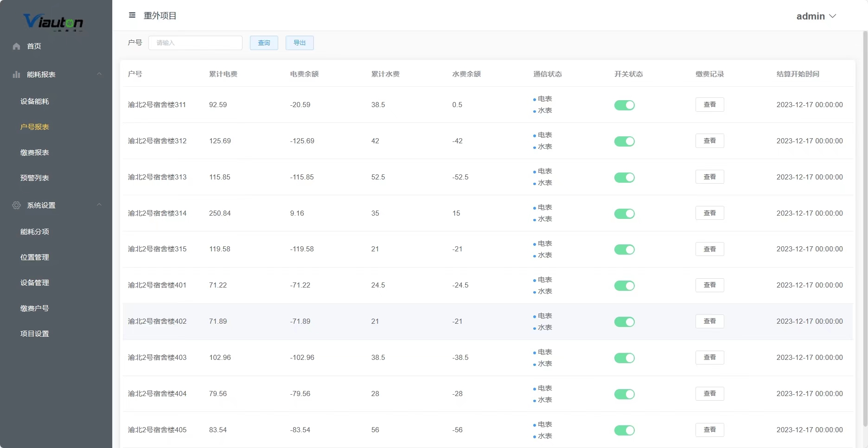Screen dimensions: 868x448
Task: Toggle switch for 渝北2号宿舍楼404
Action: pos(625,394)
